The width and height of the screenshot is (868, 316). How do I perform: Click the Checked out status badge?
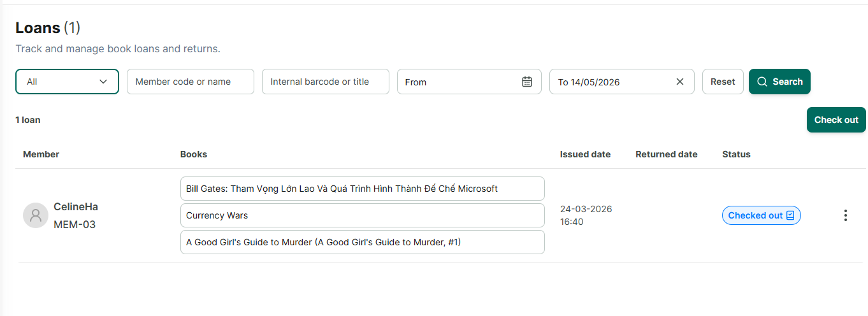click(761, 215)
